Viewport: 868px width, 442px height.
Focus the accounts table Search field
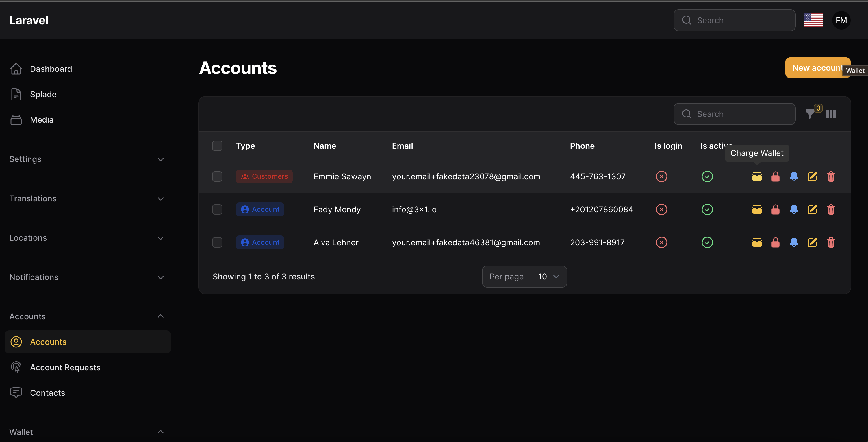click(734, 114)
